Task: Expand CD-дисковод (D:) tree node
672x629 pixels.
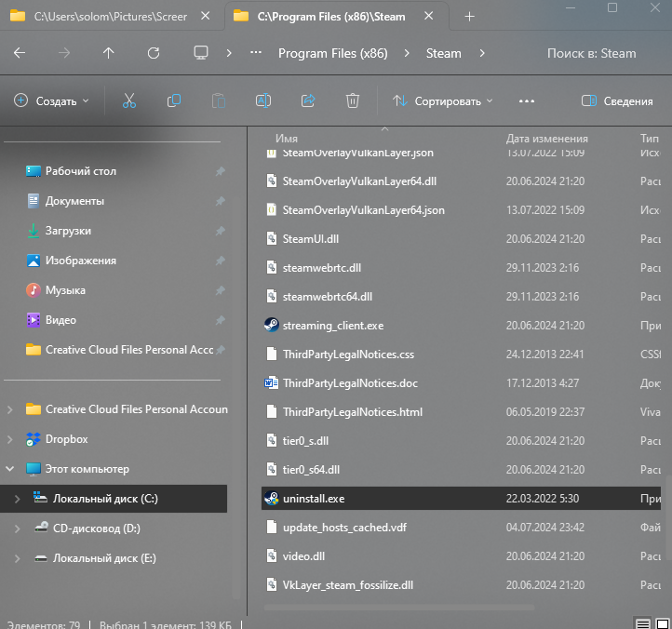Action: (x=17, y=529)
